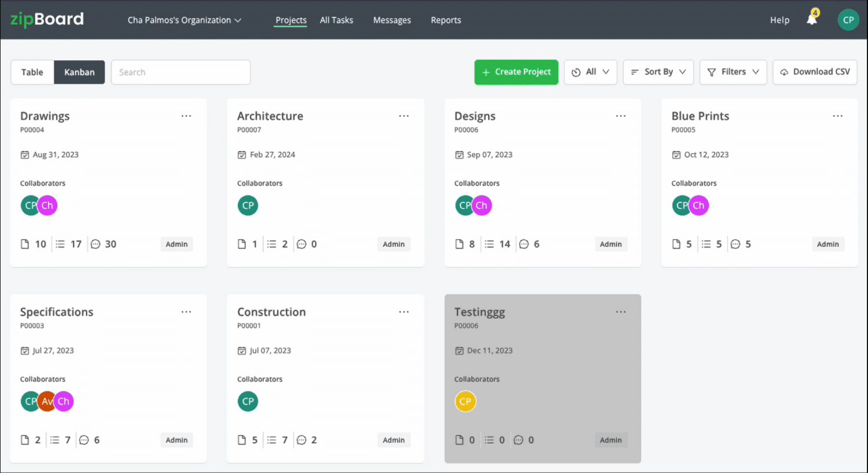Toggle the Kanban view
This screenshot has height=473, width=868.
coord(79,72)
